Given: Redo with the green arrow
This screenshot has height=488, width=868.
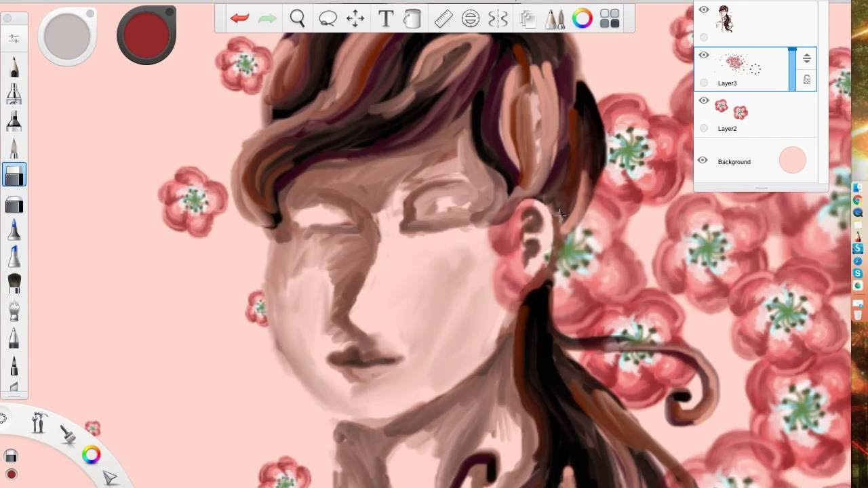Looking at the screenshot, I should 267,19.
